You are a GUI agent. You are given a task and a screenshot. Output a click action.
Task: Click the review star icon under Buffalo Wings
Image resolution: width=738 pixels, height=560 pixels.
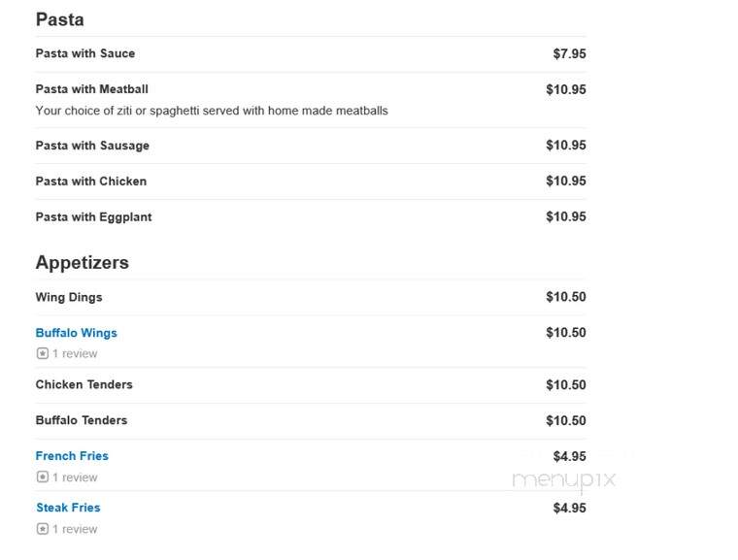[43, 353]
